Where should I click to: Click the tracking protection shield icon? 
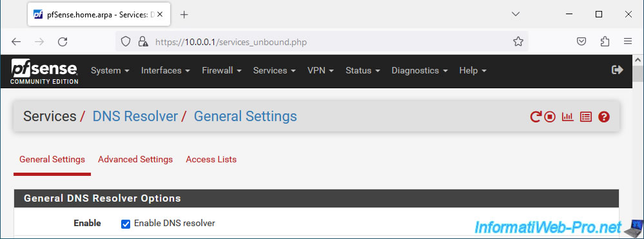point(126,41)
